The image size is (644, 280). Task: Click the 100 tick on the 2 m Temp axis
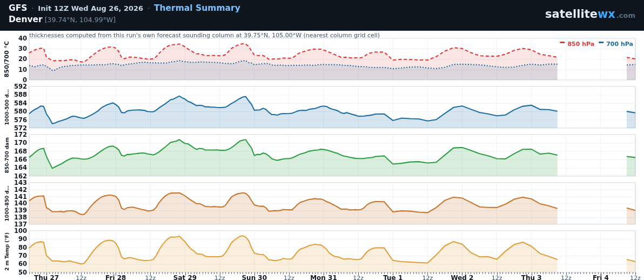[x=22, y=231]
